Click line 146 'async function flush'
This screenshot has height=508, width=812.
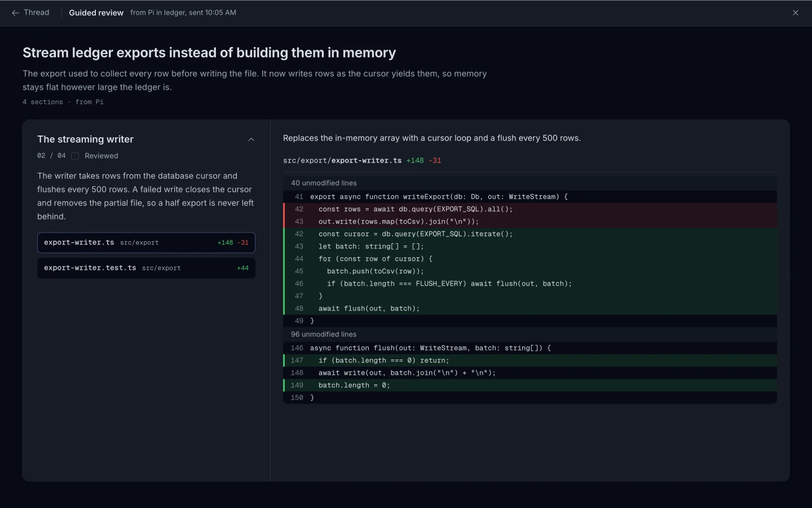point(530,348)
